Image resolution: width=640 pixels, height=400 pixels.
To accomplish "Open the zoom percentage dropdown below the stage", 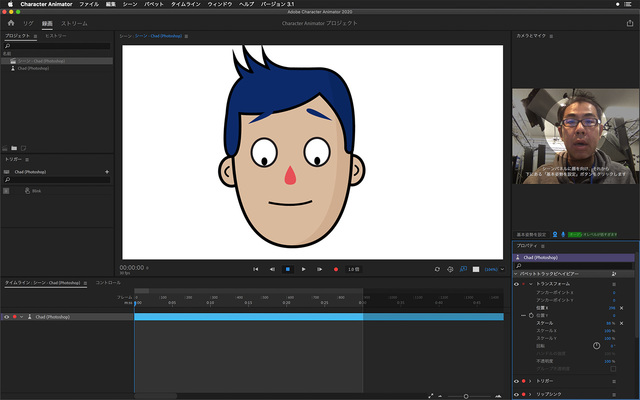I will point(492,269).
